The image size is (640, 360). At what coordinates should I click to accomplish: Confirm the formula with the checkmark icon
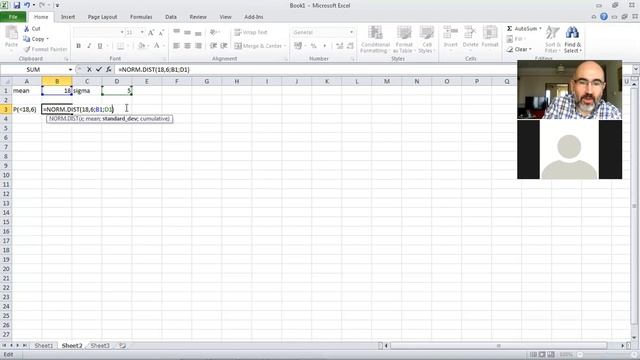coord(99,70)
